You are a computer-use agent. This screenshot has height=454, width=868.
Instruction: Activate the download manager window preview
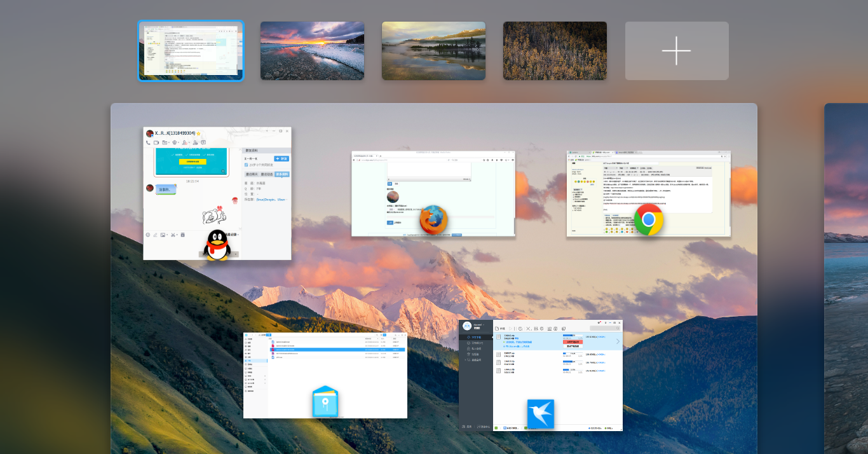541,375
